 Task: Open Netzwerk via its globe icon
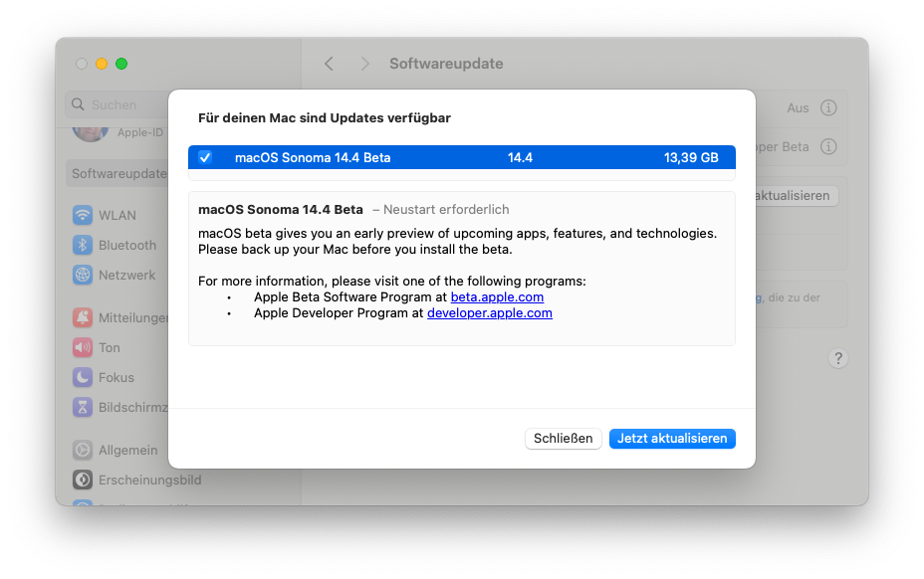coord(83,276)
